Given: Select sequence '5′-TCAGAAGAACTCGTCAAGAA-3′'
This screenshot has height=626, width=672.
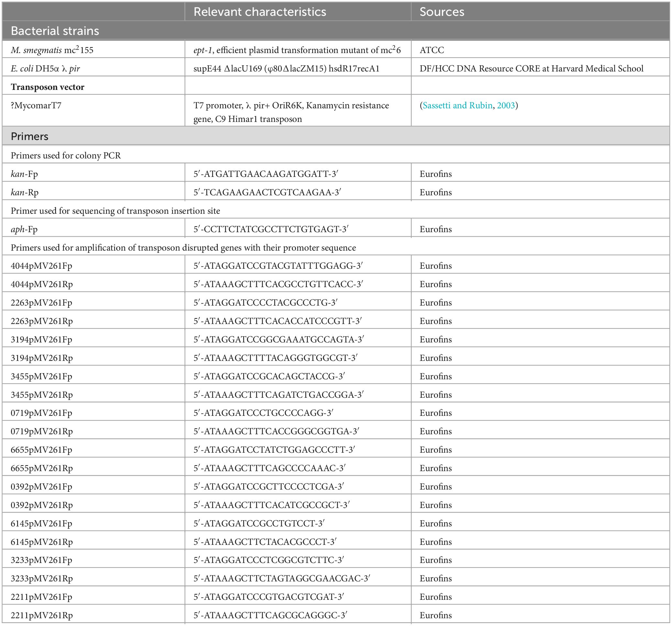Looking at the screenshot, I should click(x=267, y=192).
